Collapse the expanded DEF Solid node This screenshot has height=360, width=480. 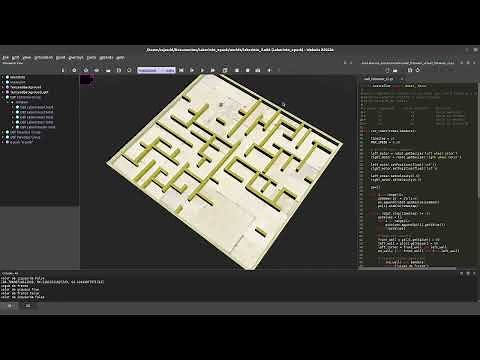[3, 97]
